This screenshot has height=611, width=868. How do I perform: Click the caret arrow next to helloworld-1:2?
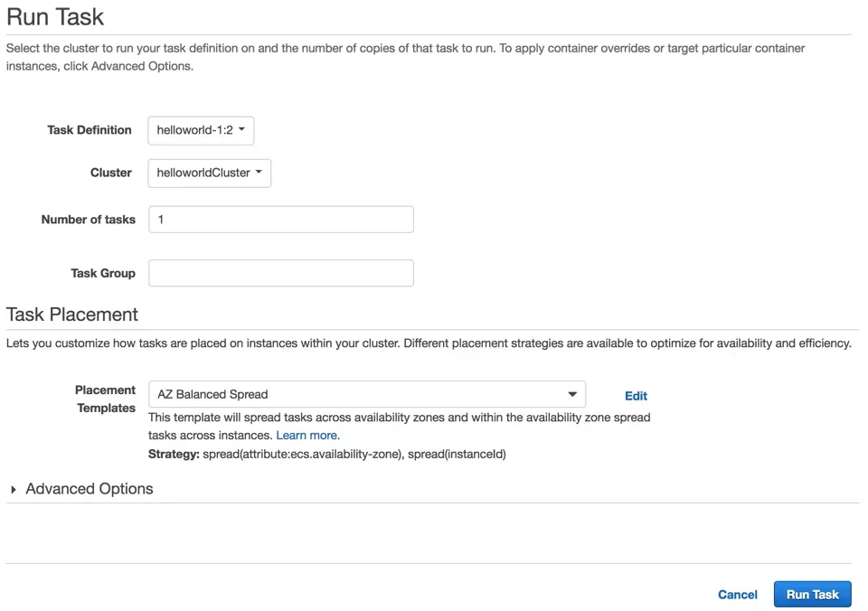(242, 130)
